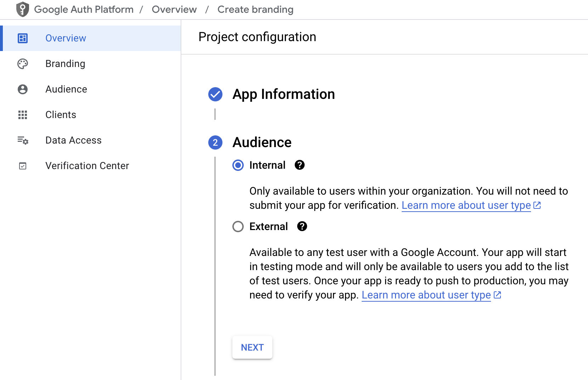Open Data Access from the sidebar
The image size is (588, 380).
click(73, 140)
